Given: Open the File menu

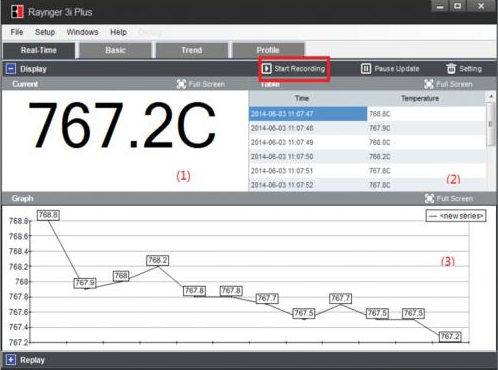Looking at the screenshot, I should click(17, 32).
